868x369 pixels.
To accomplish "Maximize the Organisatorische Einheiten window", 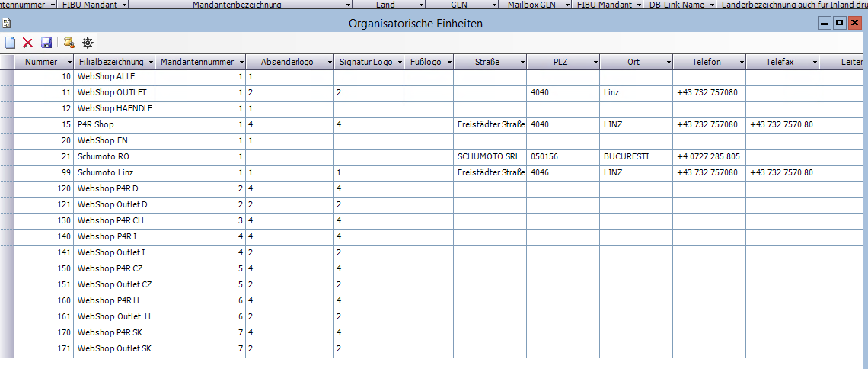I will 839,24.
